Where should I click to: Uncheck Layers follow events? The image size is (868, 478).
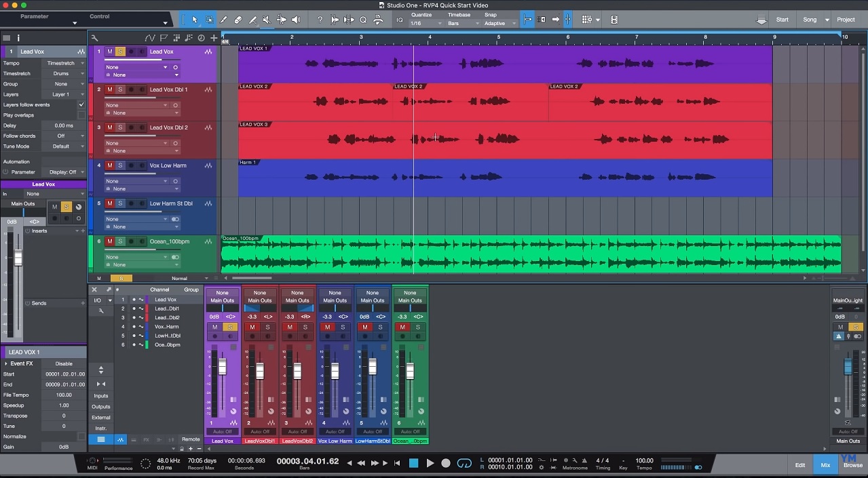[x=81, y=105]
